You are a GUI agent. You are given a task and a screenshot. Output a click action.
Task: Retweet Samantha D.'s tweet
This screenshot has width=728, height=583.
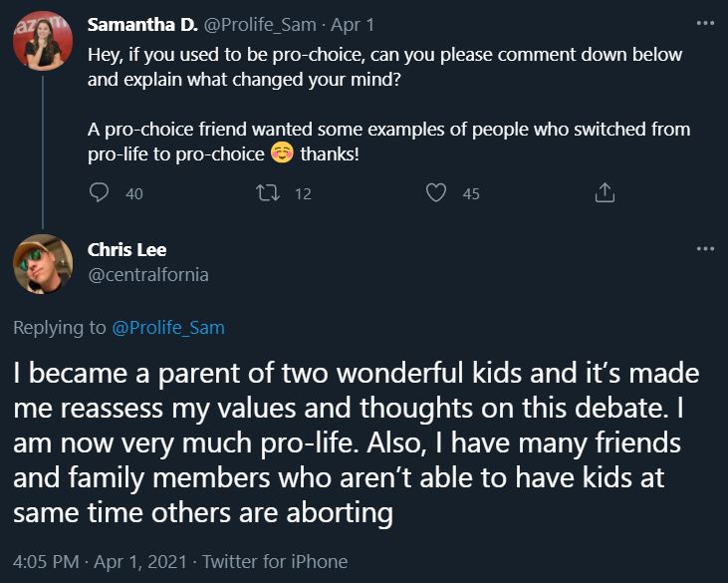(x=267, y=194)
